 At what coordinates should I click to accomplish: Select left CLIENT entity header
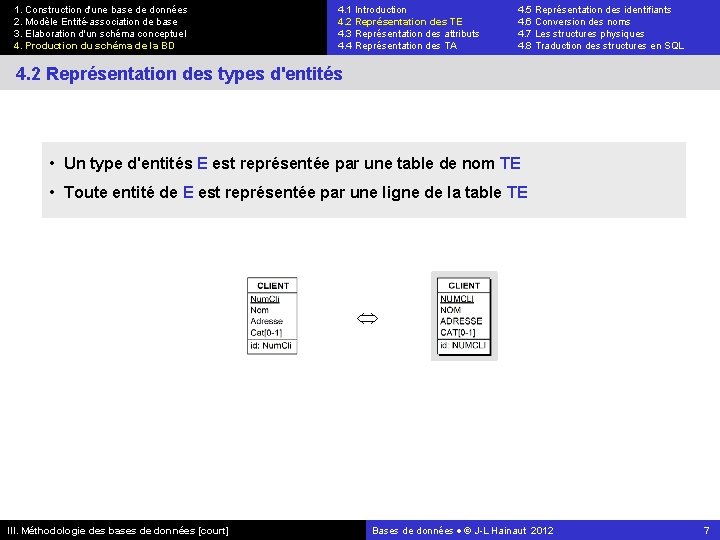(x=272, y=286)
